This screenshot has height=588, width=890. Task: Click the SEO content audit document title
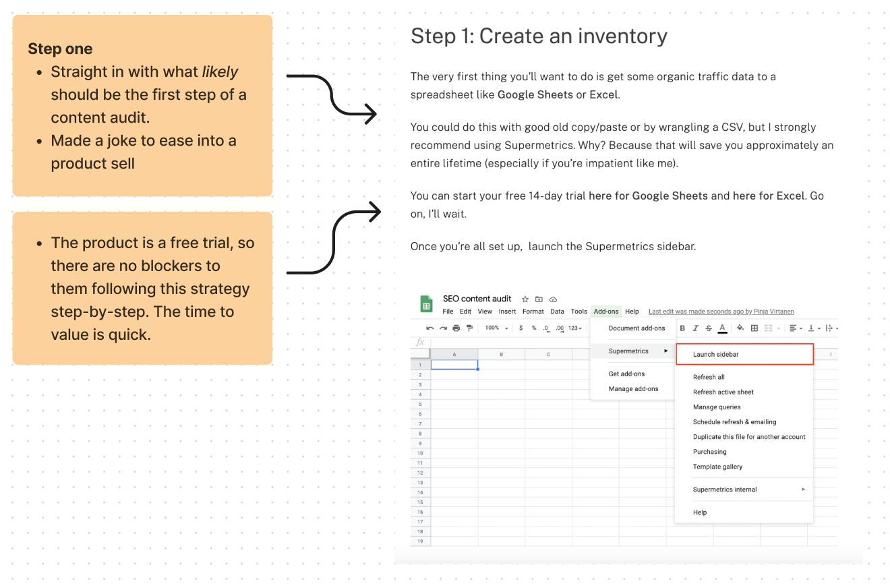click(477, 299)
